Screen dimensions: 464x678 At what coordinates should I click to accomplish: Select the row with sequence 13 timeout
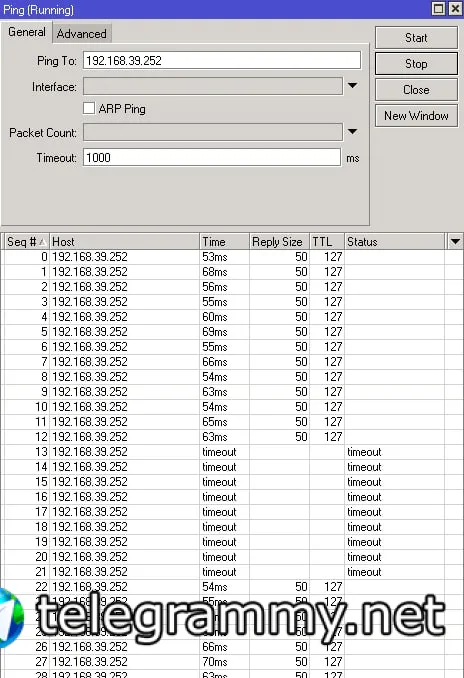224,452
